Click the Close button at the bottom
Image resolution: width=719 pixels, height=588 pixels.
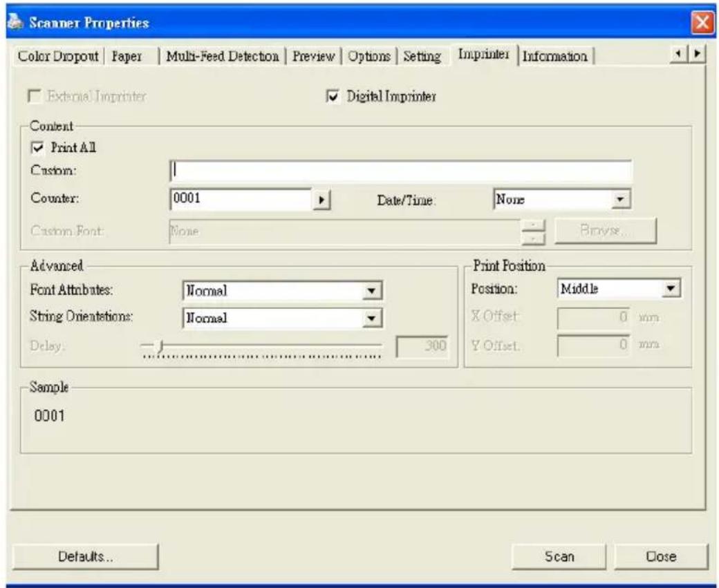click(x=661, y=556)
